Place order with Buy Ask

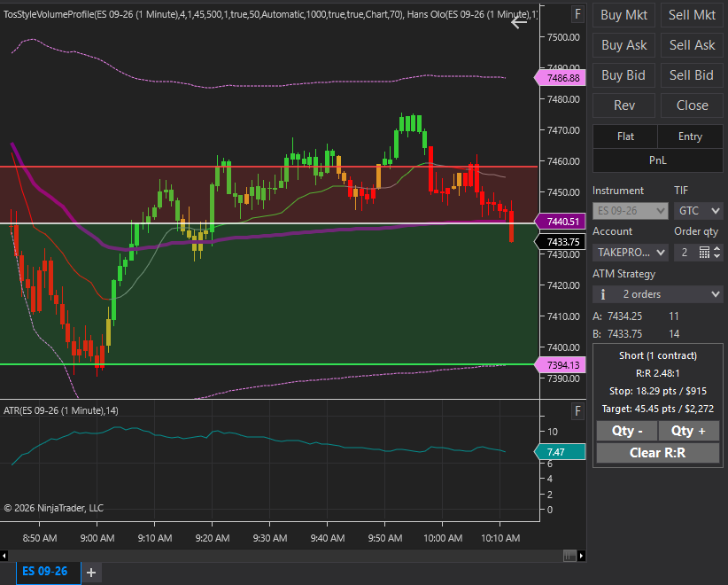pyautogui.click(x=623, y=45)
